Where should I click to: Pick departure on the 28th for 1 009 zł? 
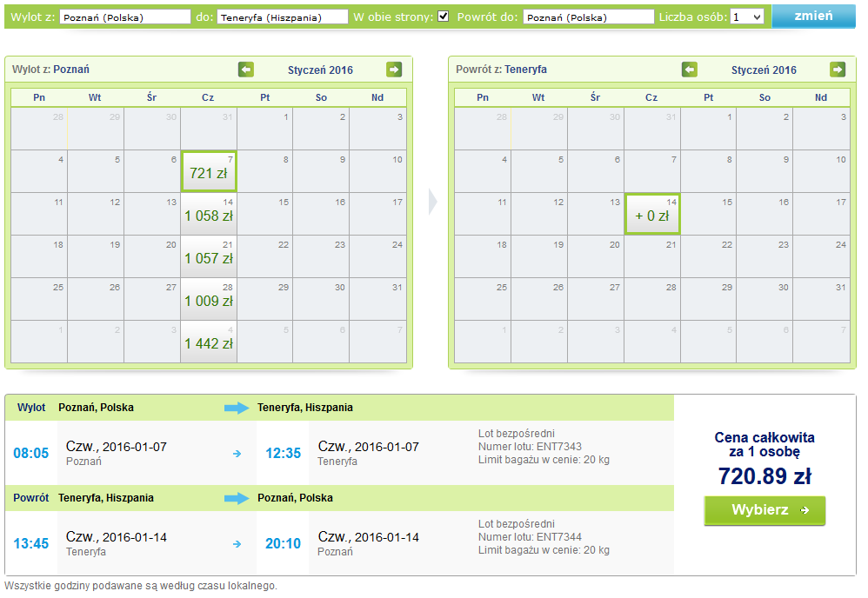(210, 299)
